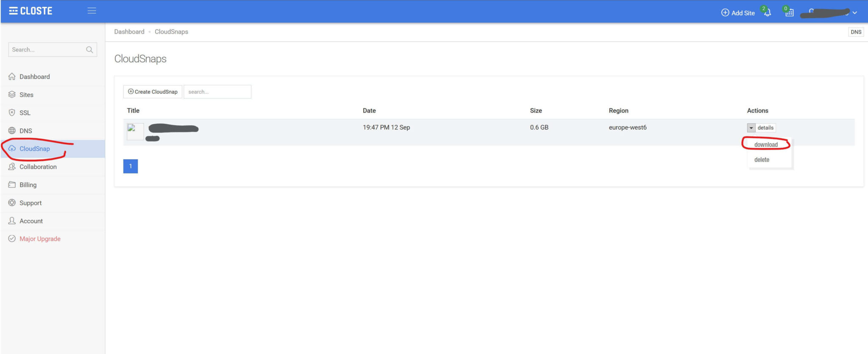
Task: Toggle the details dropdown arrow
Action: [x=751, y=128]
